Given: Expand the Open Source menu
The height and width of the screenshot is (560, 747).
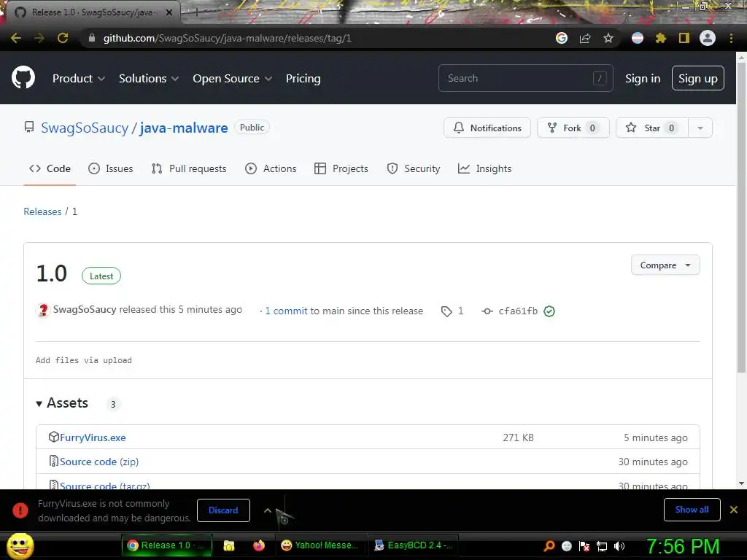Looking at the screenshot, I should [x=233, y=79].
